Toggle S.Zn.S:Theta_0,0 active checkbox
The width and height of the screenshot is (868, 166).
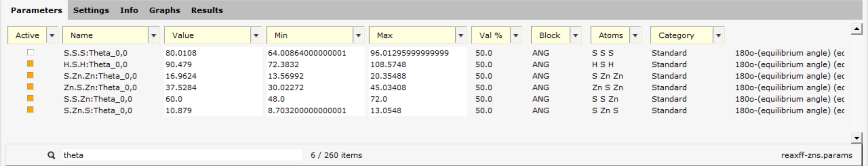[30, 110]
